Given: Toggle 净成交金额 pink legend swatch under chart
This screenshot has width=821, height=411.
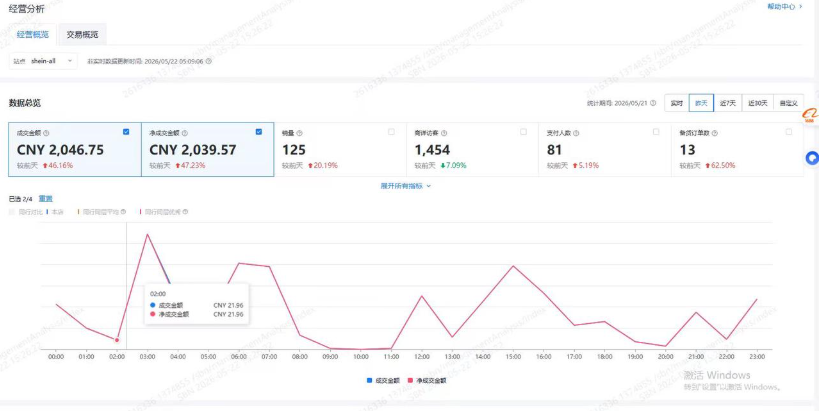Looking at the screenshot, I should click(410, 381).
